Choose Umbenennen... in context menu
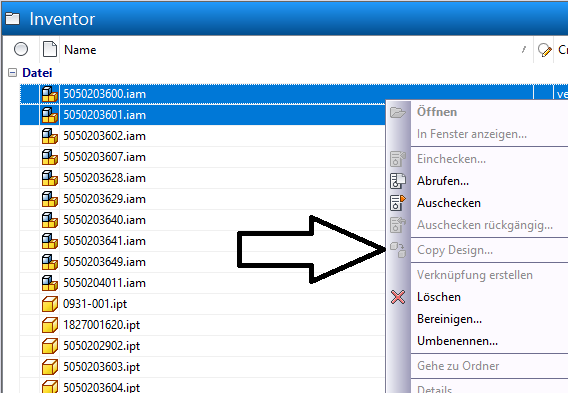 tap(457, 341)
